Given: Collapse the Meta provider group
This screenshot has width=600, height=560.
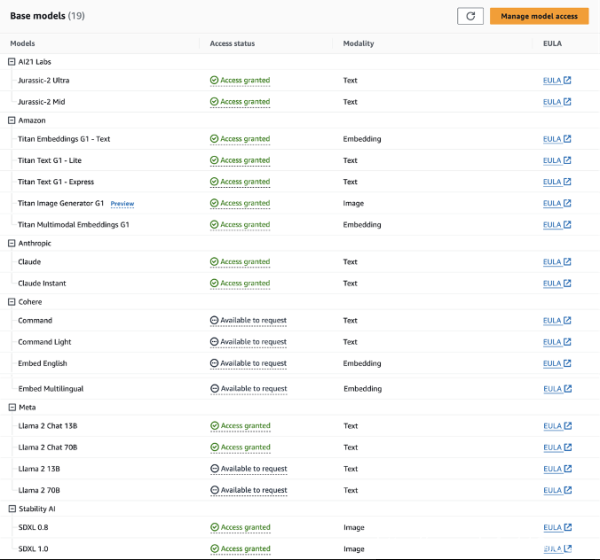Looking at the screenshot, I should click(x=12, y=407).
